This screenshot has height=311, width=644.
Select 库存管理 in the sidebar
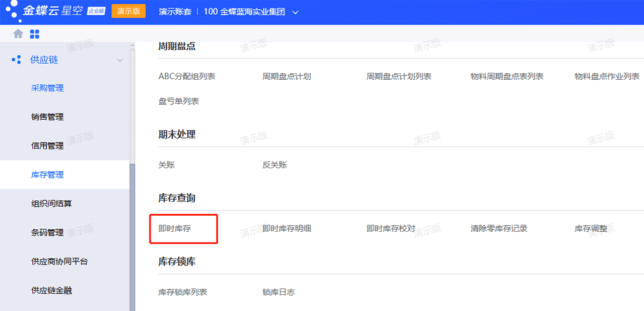47,174
